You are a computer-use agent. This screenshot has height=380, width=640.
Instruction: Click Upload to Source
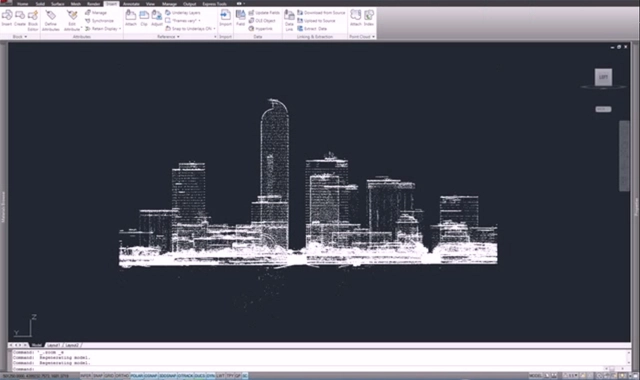(x=316, y=20)
